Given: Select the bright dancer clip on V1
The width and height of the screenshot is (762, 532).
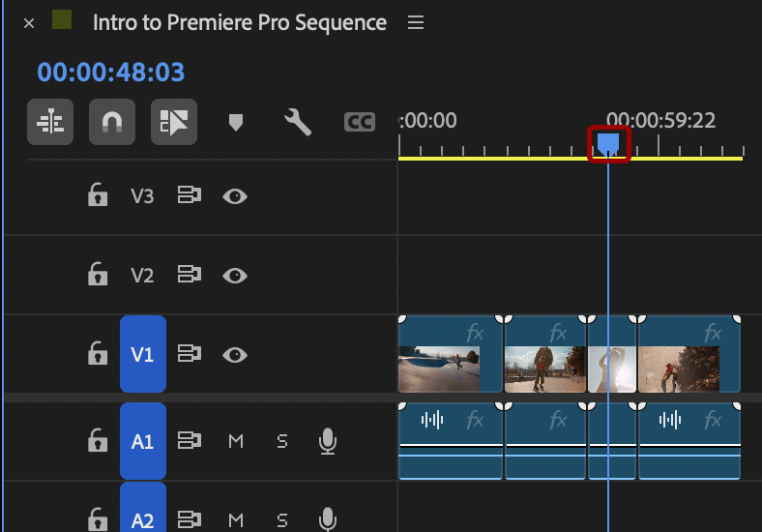Looking at the screenshot, I should [612, 354].
